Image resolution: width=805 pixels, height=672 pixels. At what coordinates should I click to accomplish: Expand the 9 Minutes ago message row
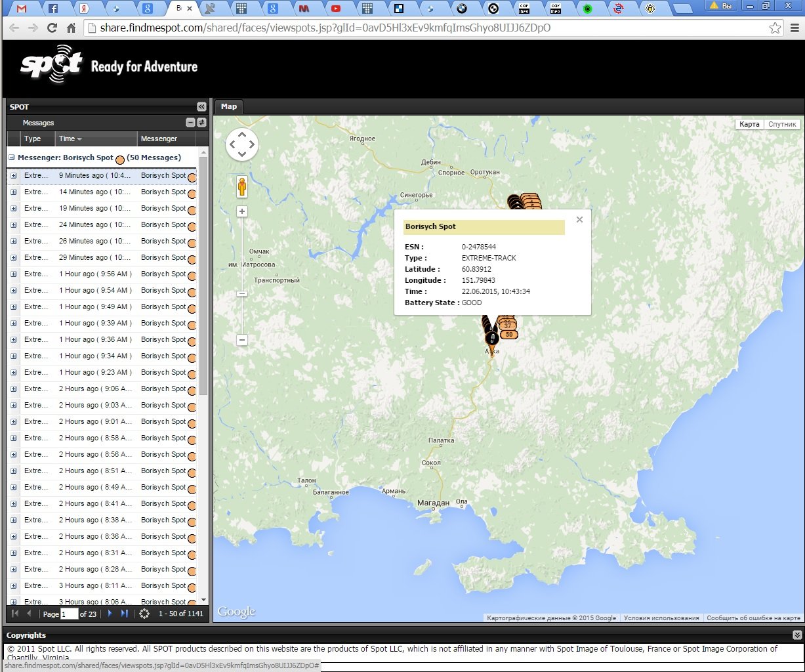(x=14, y=176)
